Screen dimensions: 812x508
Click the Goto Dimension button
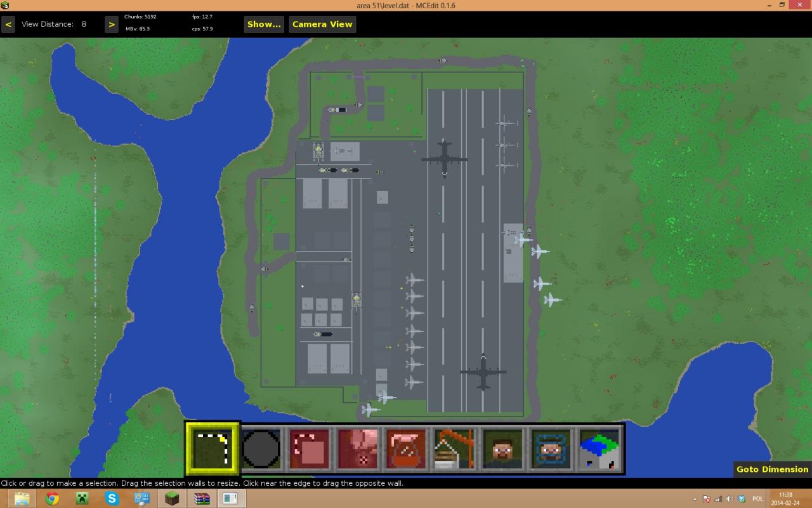pos(772,469)
